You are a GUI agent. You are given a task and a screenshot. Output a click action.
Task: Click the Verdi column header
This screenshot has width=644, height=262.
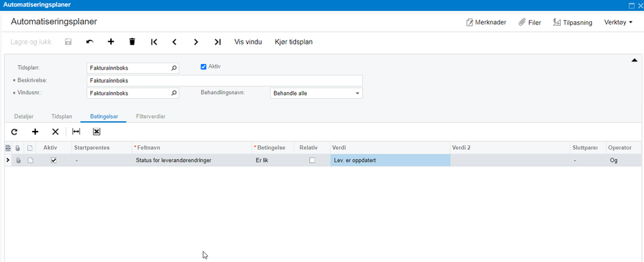pyautogui.click(x=390, y=148)
